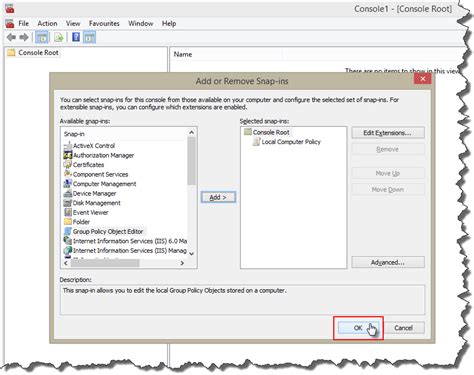This screenshot has height=375, width=474.
Task: Close the Add or Remove Snap-ins dialog
Action: (x=422, y=79)
